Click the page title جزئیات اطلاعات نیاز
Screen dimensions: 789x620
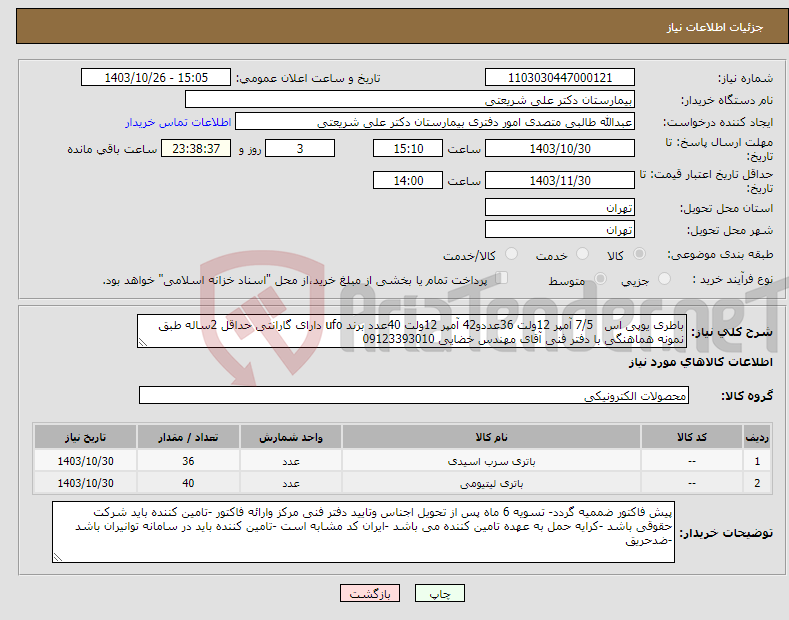pos(715,27)
